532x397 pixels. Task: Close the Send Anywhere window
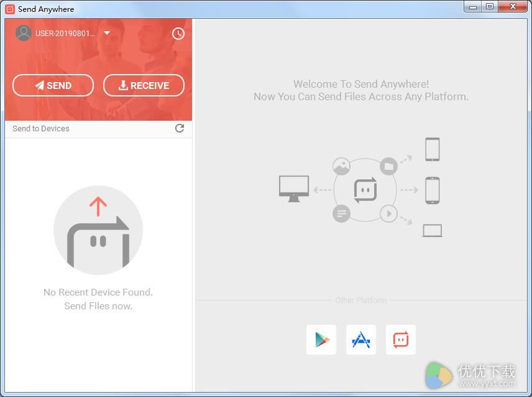tap(513, 6)
